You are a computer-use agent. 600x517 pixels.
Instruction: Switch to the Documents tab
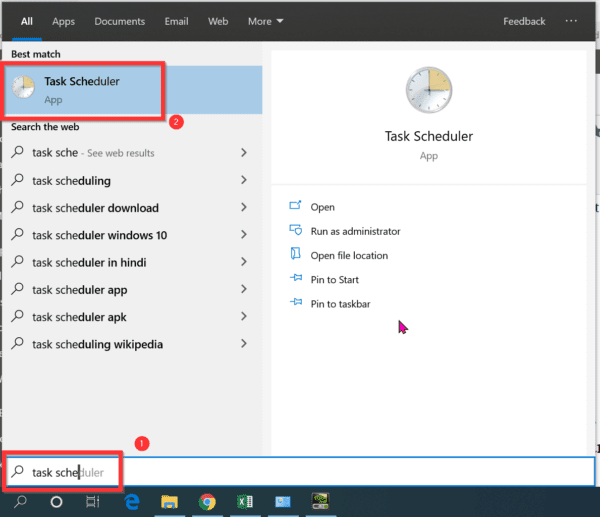(120, 21)
